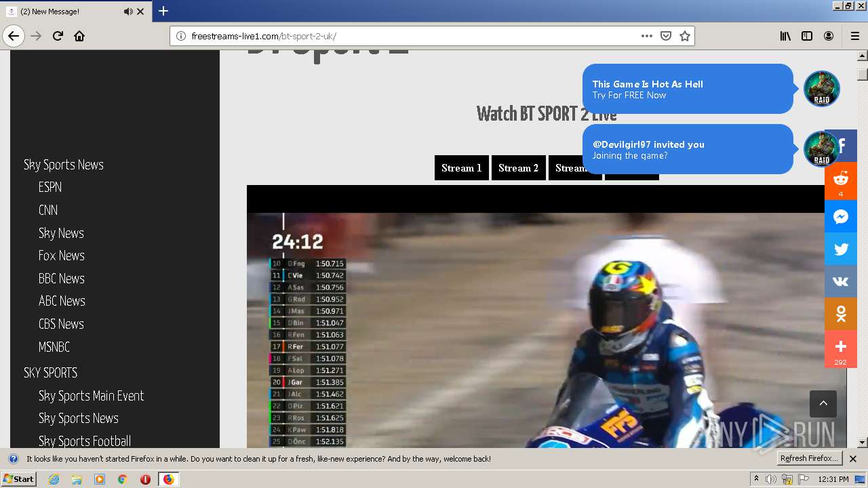Open Sky Sports Football link
Screen dimensions: 868x488
click(x=85, y=441)
